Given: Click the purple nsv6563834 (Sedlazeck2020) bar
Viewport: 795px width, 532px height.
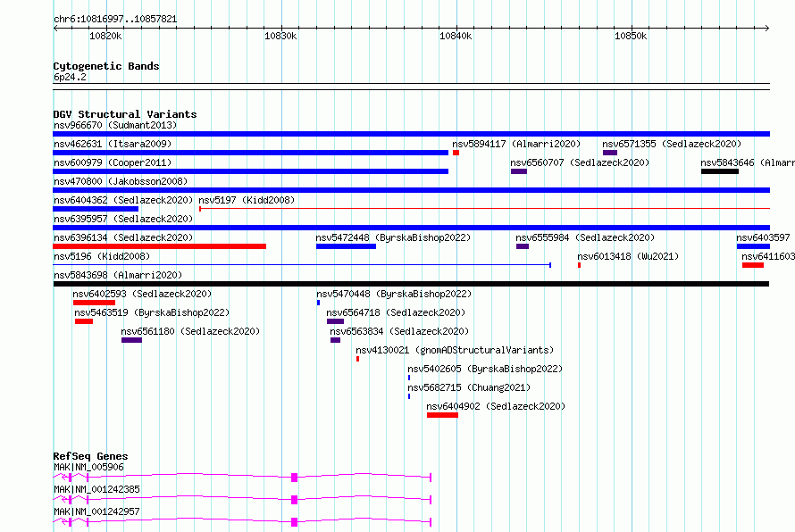Looking at the screenshot, I should (x=335, y=340).
